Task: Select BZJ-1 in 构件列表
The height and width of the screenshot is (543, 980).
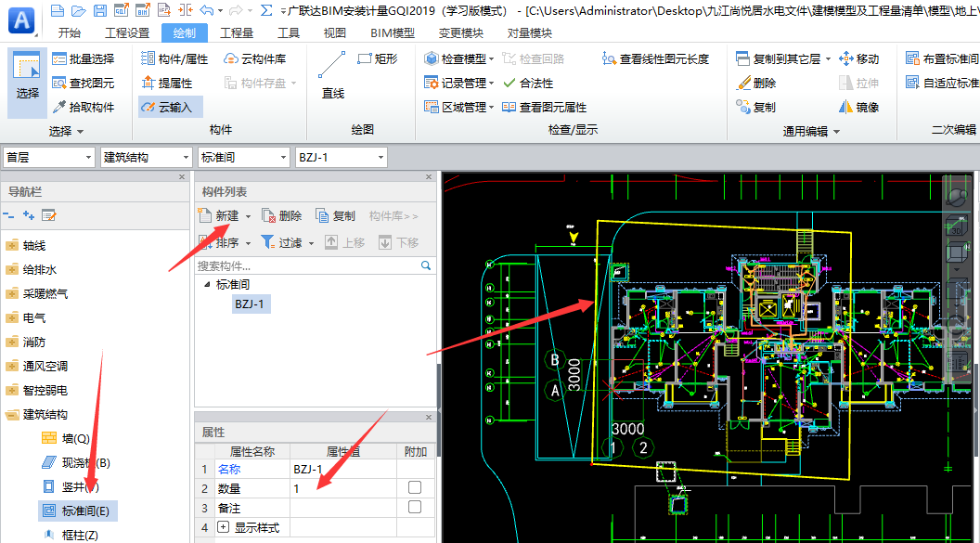Action: 250,304
